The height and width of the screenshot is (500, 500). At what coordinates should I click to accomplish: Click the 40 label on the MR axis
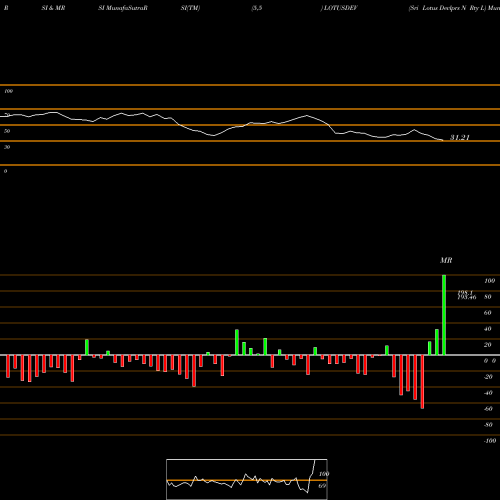click(x=488, y=329)
